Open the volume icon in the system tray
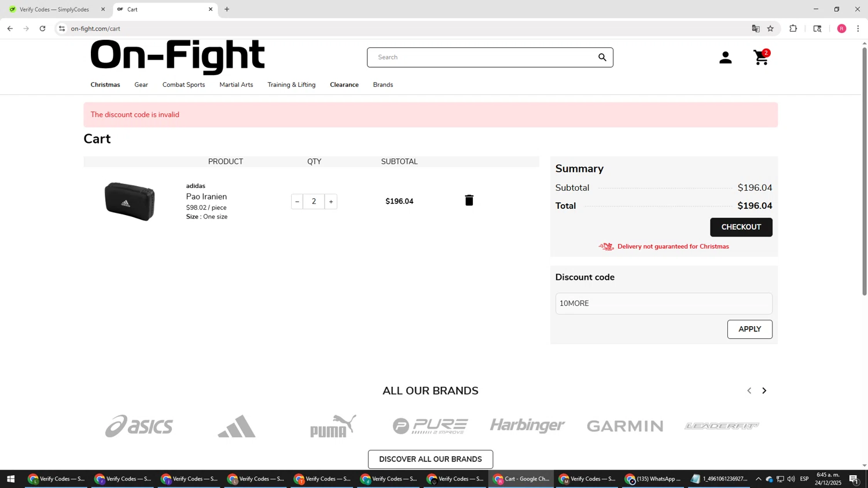The image size is (868, 488). (791, 479)
